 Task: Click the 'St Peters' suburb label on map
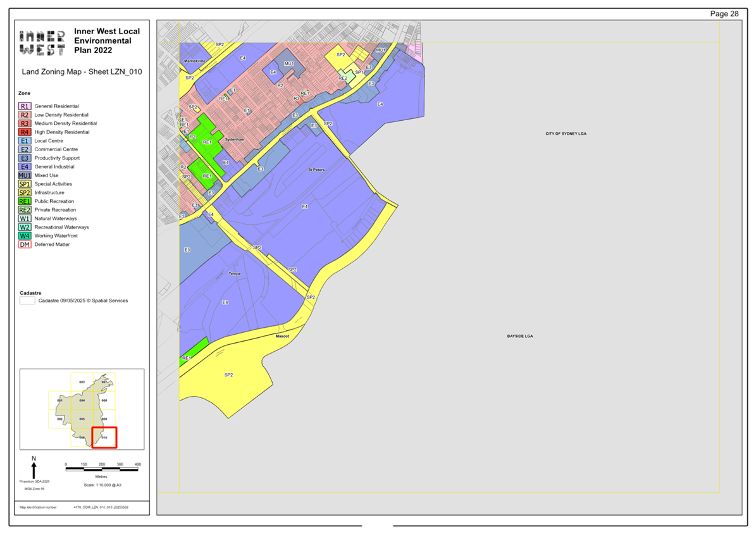pos(316,170)
